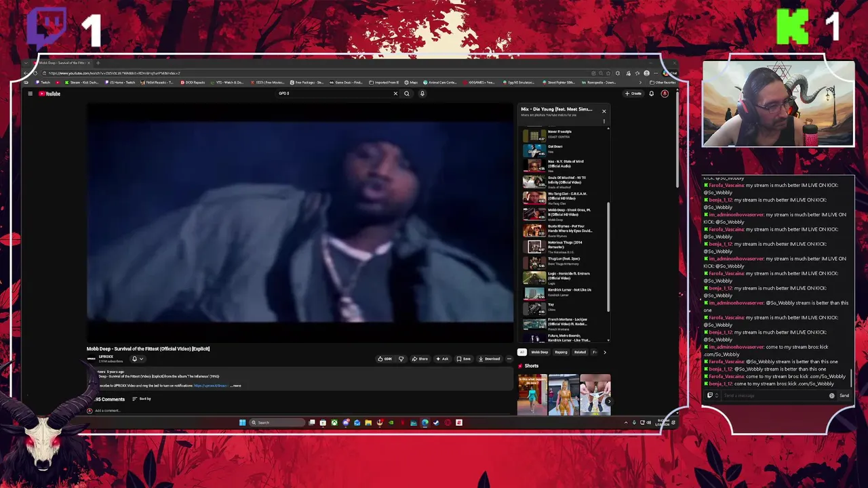868x488 pixels.
Task: Open the middle Shorts thumbnail
Action: pyautogui.click(x=564, y=394)
